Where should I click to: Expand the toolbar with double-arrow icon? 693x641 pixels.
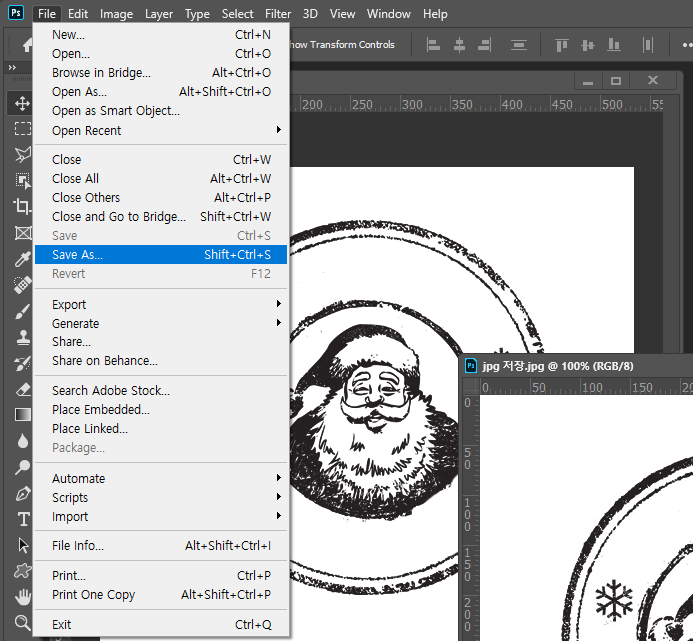point(12,67)
